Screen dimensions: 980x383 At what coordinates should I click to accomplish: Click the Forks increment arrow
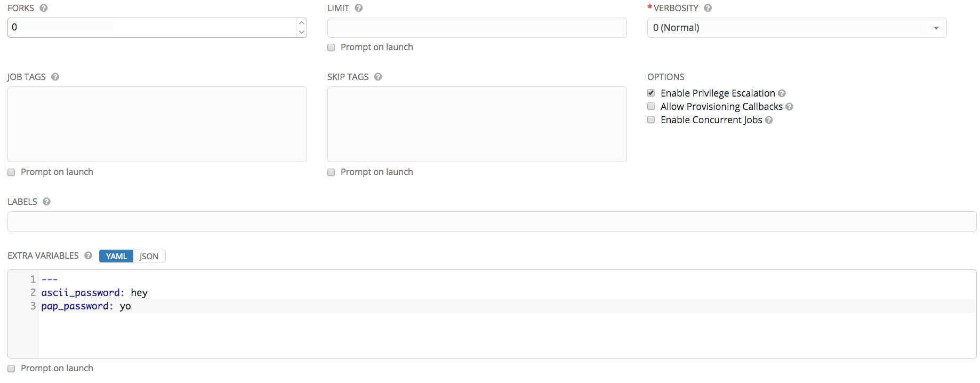[301, 22]
